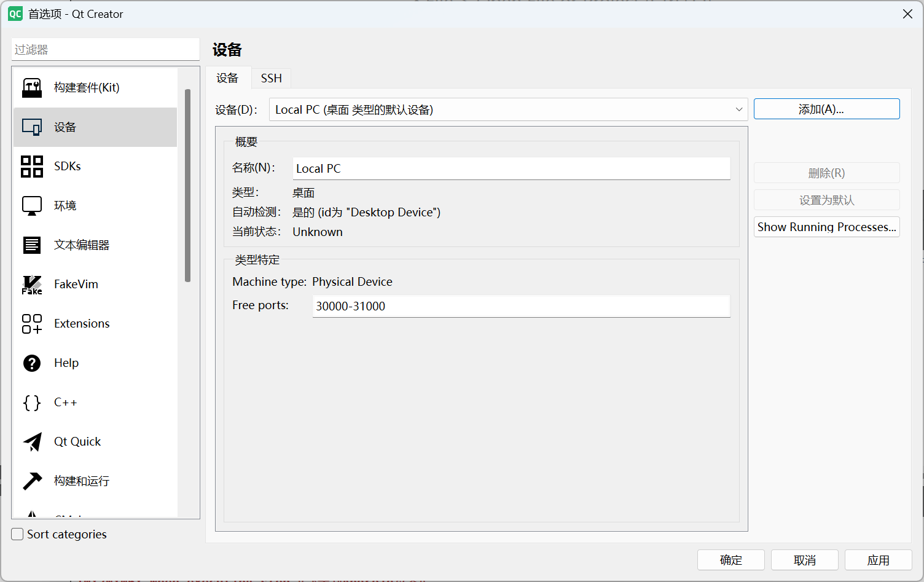Switch to the 设备 tab
Viewport: 924px width, 582px height.
[227, 78]
